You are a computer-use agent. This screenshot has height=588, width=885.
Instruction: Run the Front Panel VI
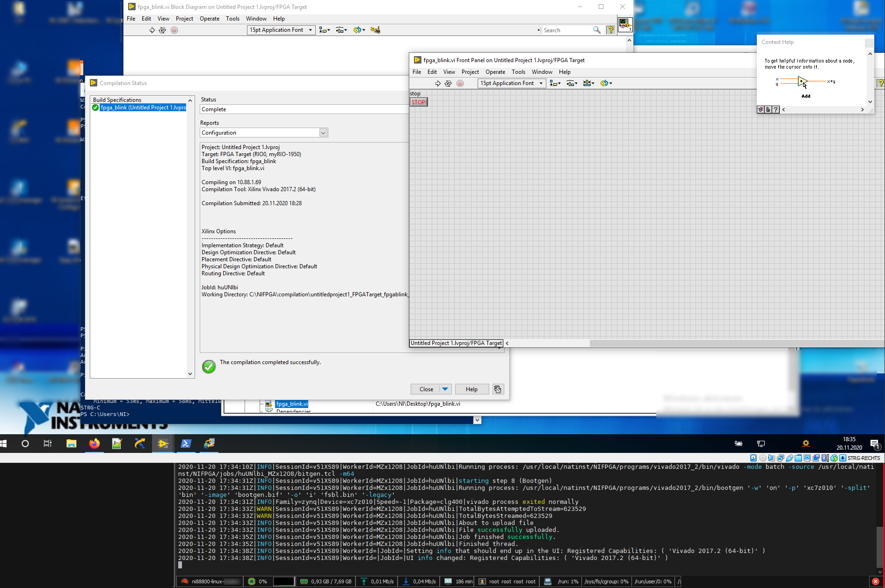click(x=438, y=83)
